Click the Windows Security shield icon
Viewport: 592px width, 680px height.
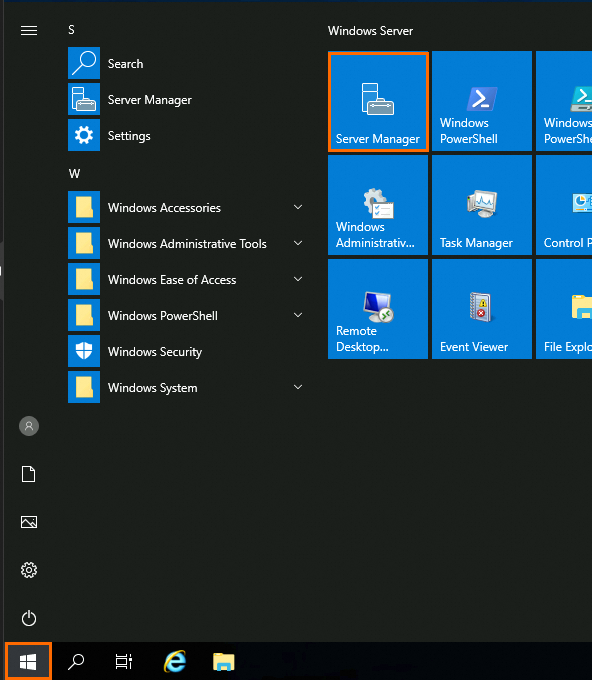(x=84, y=351)
